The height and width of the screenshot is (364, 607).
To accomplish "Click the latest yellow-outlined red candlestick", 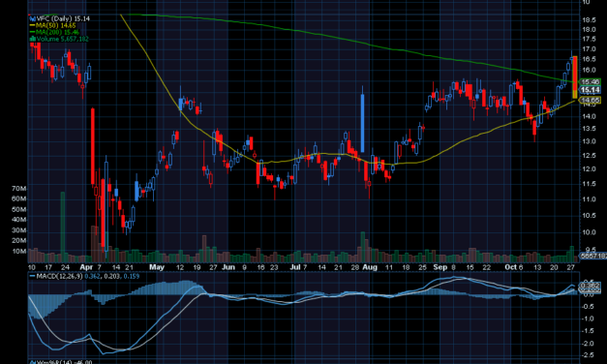I will click(x=575, y=77).
